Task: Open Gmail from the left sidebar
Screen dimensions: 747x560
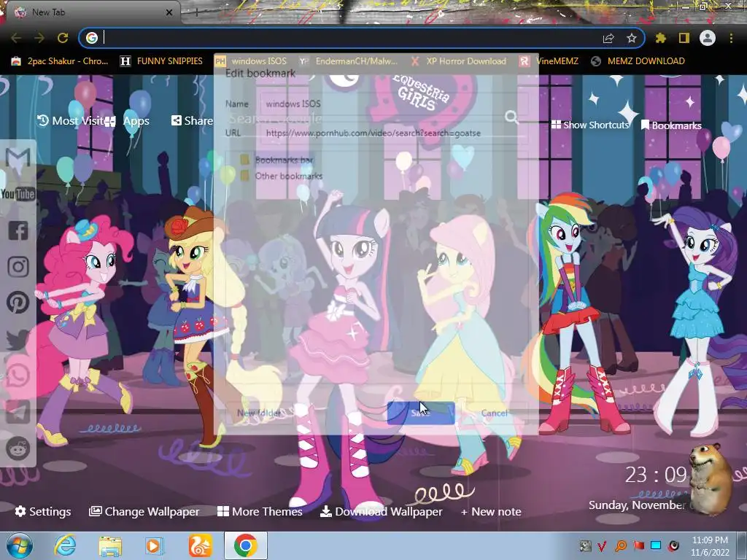Action: 18,158
